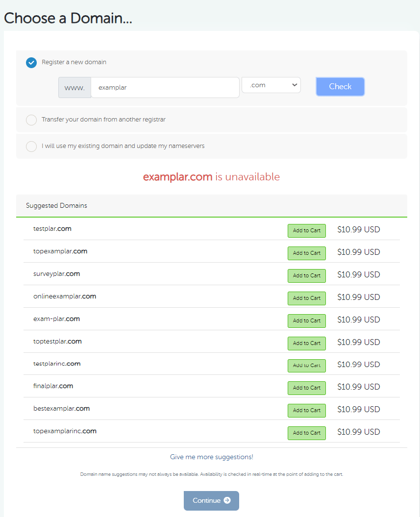Choose the existing domain and update nameservers option
The image size is (420, 517).
[x=31, y=146]
